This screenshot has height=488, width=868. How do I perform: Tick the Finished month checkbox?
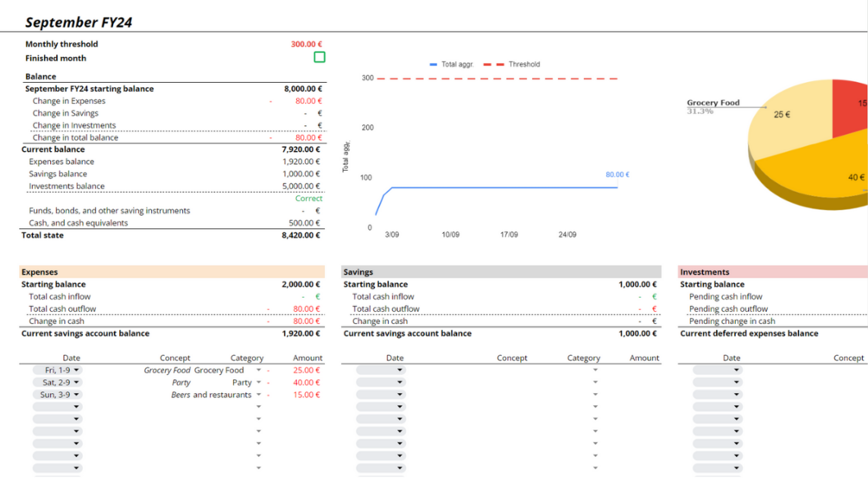pyautogui.click(x=320, y=57)
